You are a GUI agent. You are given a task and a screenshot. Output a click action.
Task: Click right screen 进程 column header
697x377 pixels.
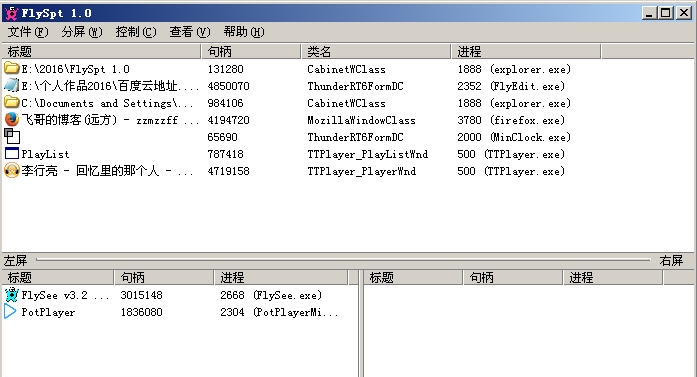613,277
